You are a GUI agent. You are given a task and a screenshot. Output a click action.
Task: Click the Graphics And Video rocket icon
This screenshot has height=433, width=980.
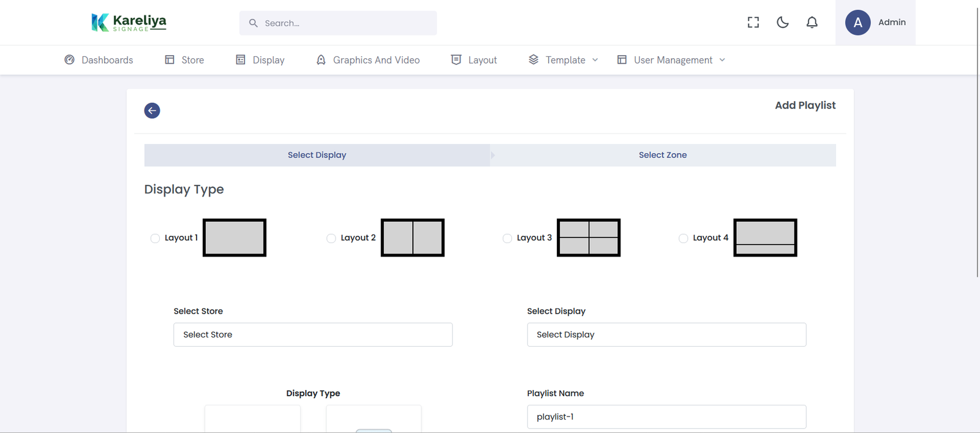point(321,59)
